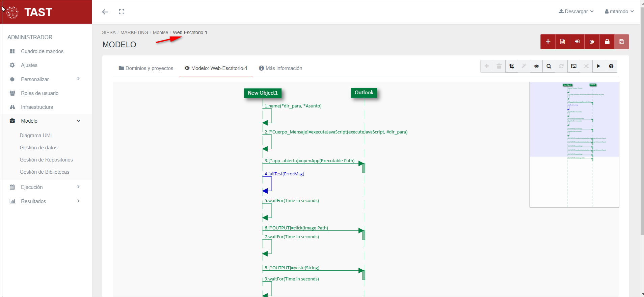Open the Más información tab
644x297 pixels.
[280, 68]
